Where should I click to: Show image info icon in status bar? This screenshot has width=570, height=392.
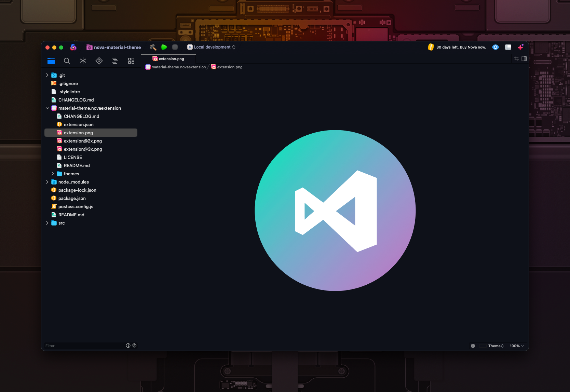473,346
